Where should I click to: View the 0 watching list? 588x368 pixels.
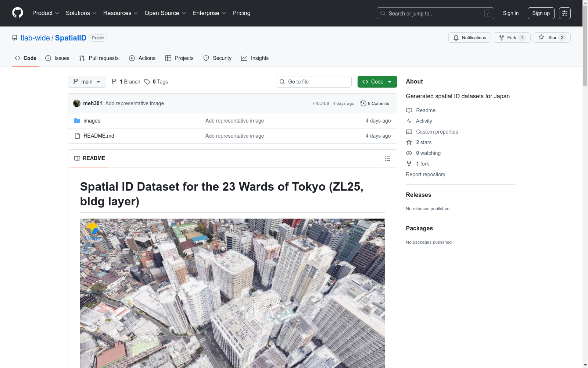[x=423, y=153]
